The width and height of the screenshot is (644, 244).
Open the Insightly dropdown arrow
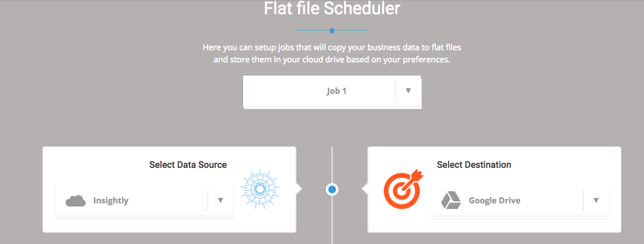[x=220, y=200]
